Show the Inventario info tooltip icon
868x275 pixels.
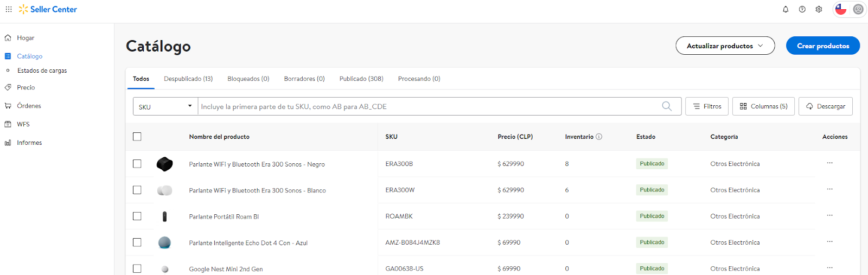(599, 137)
